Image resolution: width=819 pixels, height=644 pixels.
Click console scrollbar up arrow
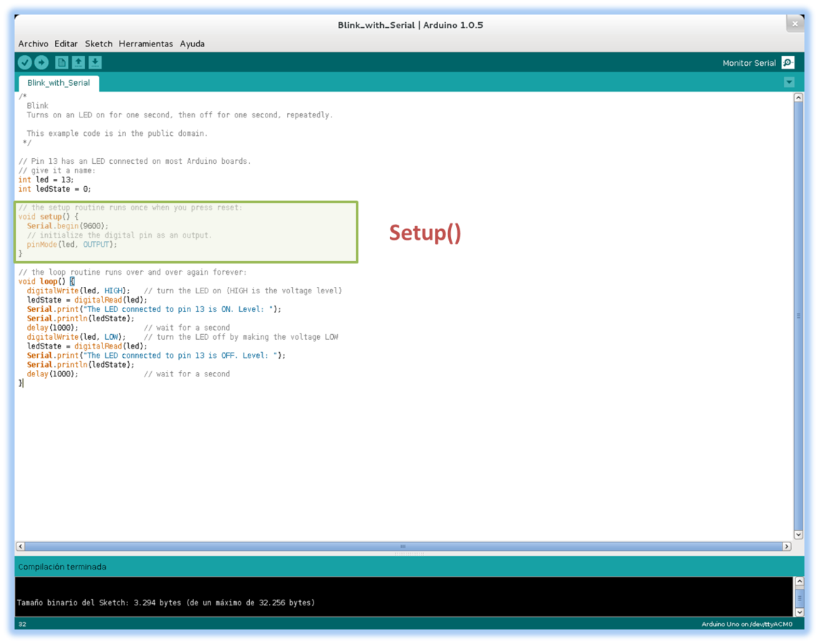799,581
